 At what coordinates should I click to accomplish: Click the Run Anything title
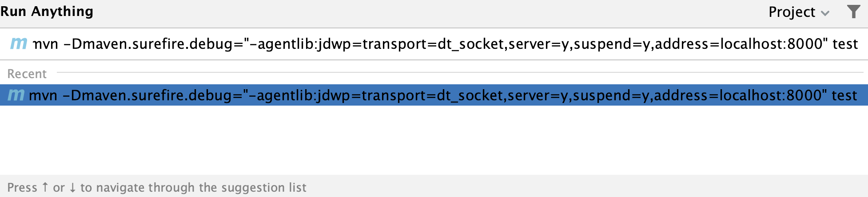coord(47,11)
